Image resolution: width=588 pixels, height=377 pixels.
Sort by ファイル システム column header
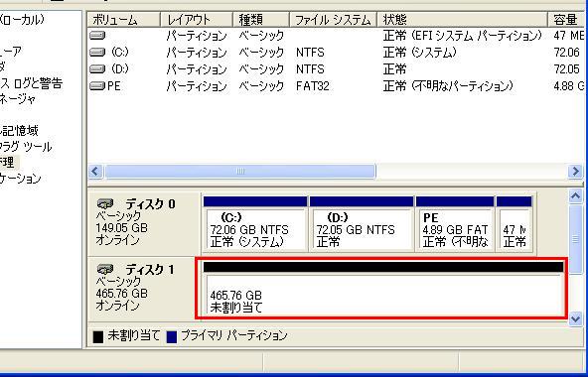pos(333,20)
